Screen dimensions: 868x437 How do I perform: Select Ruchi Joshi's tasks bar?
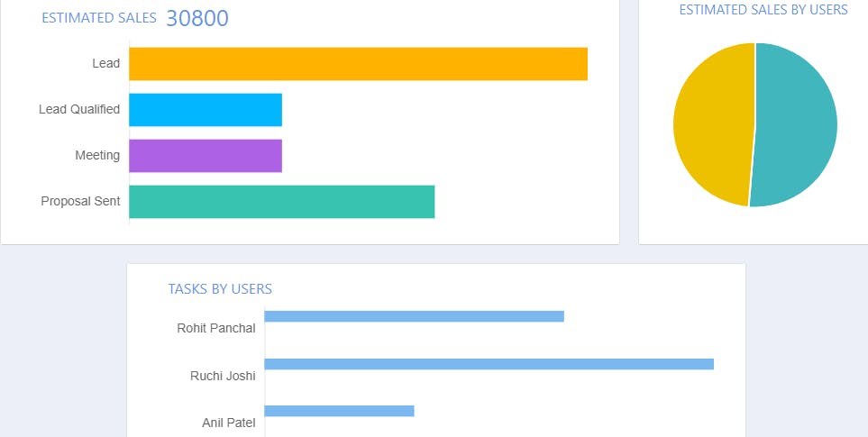pyautogui.click(x=489, y=364)
